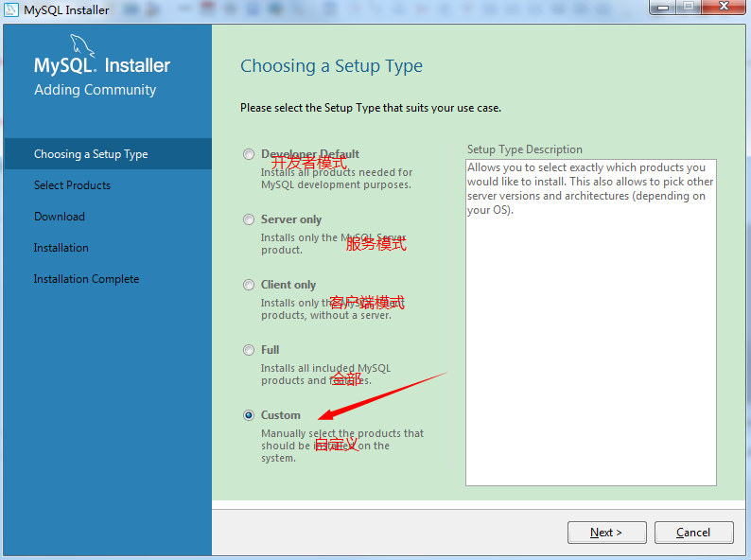Click 'Installs all products needed for' description
This screenshot has width=751, height=560.
click(x=336, y=172)
